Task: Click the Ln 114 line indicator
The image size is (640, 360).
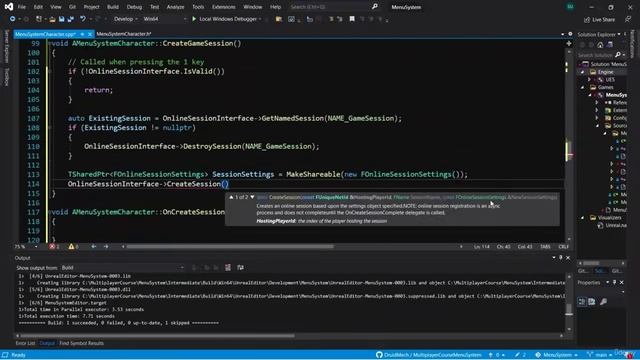Action: (482, 247)
